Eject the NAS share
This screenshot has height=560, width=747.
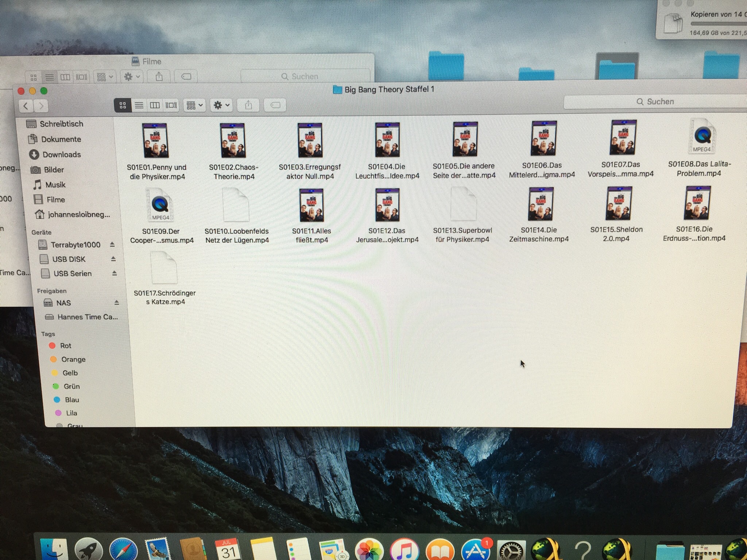click(117, 303)
